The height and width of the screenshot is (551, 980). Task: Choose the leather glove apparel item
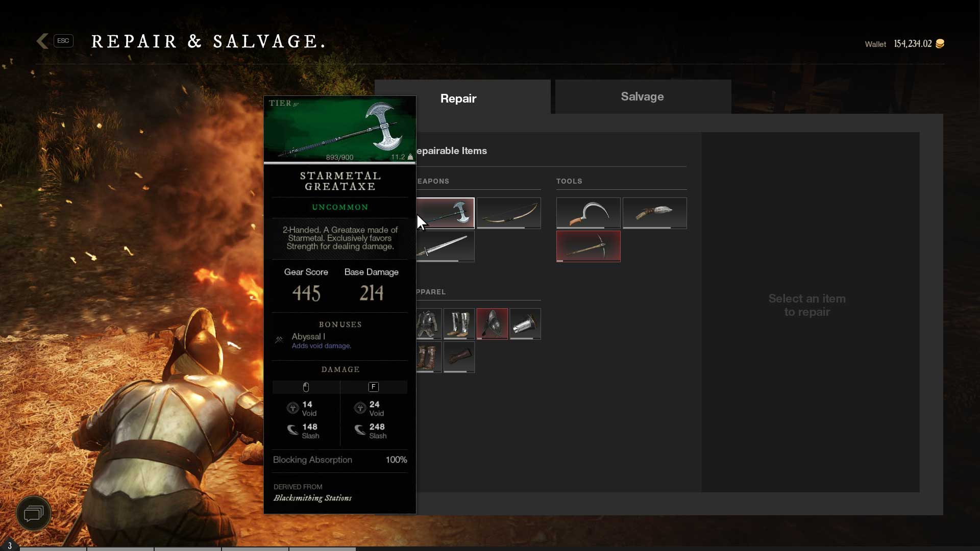point(459,357)
